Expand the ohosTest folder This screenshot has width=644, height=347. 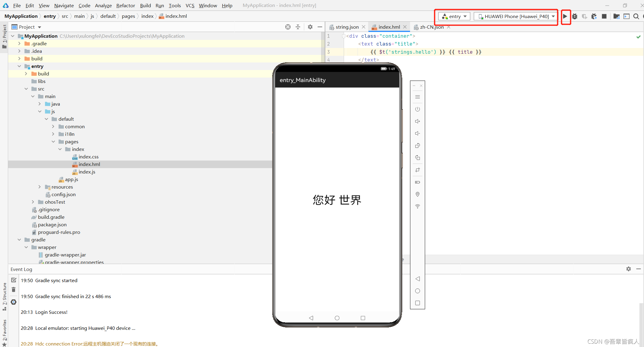(33, 202)
